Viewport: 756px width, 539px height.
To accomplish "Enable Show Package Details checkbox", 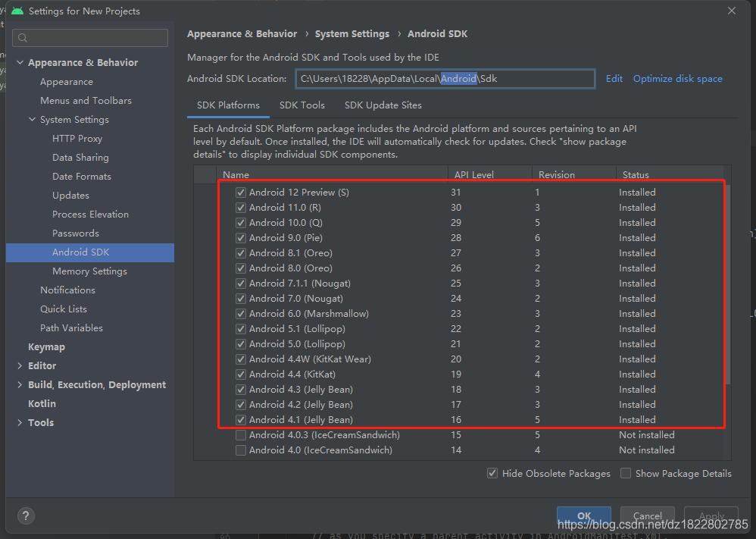I will point(626,473).
